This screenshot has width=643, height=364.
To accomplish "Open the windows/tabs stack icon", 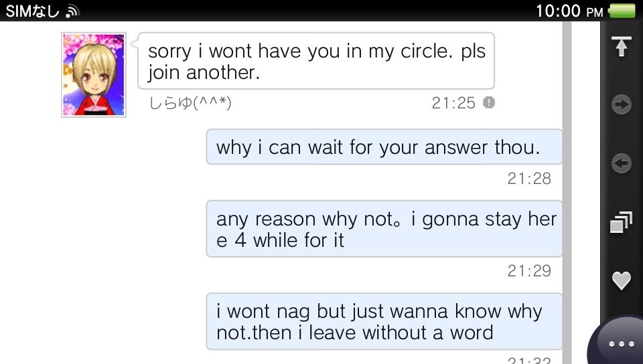I will 622,222.
